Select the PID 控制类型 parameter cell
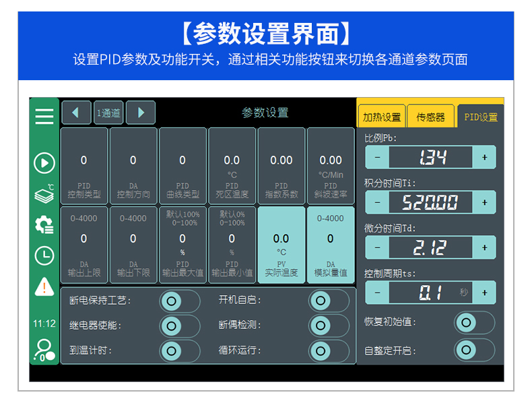532x403 pixels. (84, 165)
